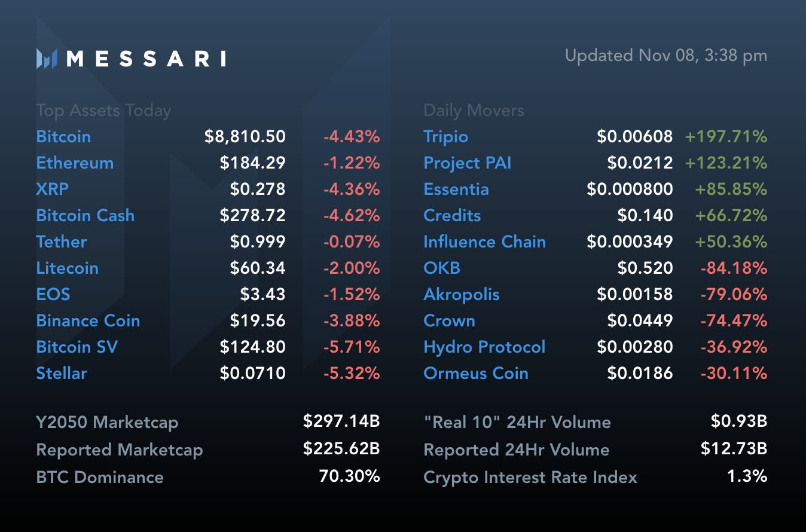806x532 pixels.
Task: Open the Ethereum asset link
Action: pyautogui.click(x=75, y=163)
